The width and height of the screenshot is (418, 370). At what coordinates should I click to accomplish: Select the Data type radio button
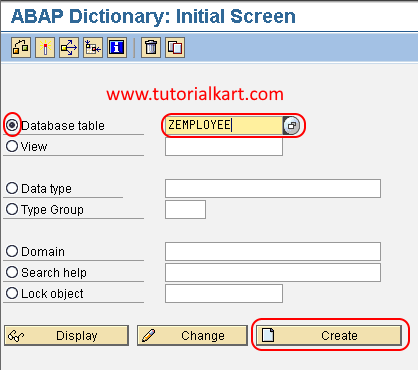(x=12, y=188)
